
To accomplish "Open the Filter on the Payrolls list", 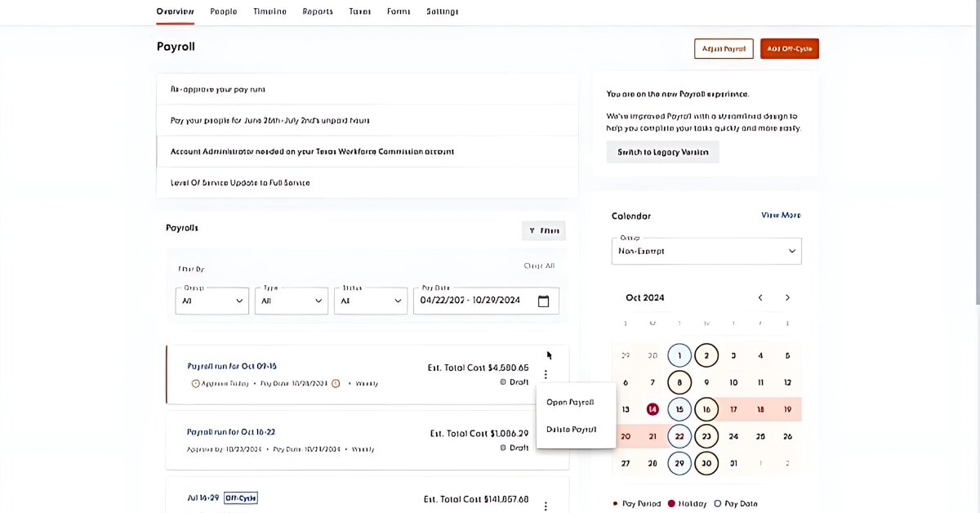I will click(x=543, y=230).
